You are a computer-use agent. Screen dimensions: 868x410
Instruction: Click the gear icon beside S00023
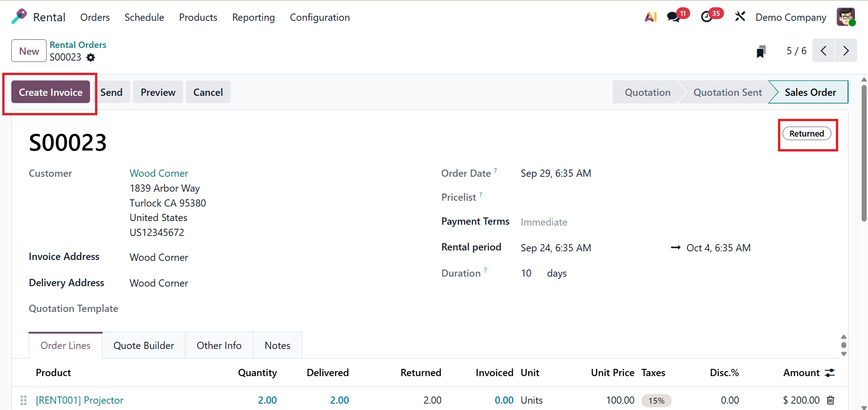coord(91,57)
